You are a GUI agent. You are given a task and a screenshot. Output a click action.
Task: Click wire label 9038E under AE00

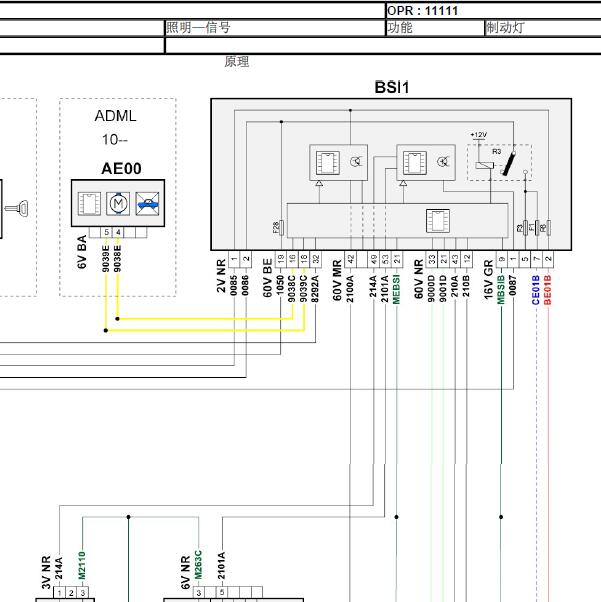[118, 258]
